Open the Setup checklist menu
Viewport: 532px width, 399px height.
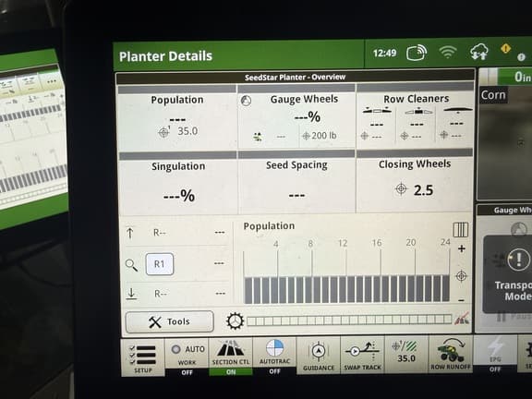click(x=143, y=357)
